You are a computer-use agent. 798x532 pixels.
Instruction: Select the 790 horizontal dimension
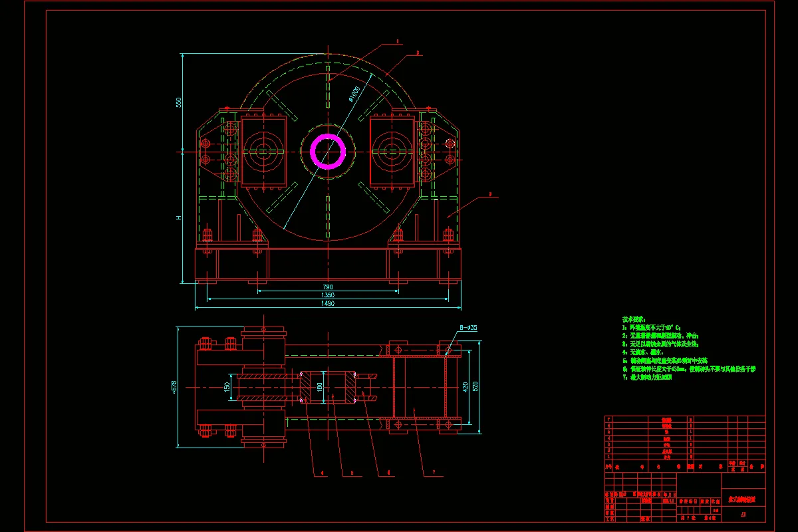point(328,287)
